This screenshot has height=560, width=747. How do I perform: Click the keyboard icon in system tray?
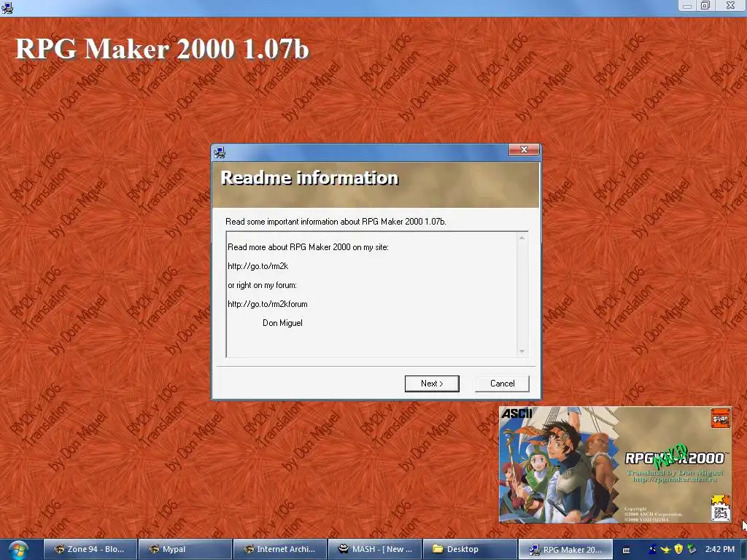point(626,550)
